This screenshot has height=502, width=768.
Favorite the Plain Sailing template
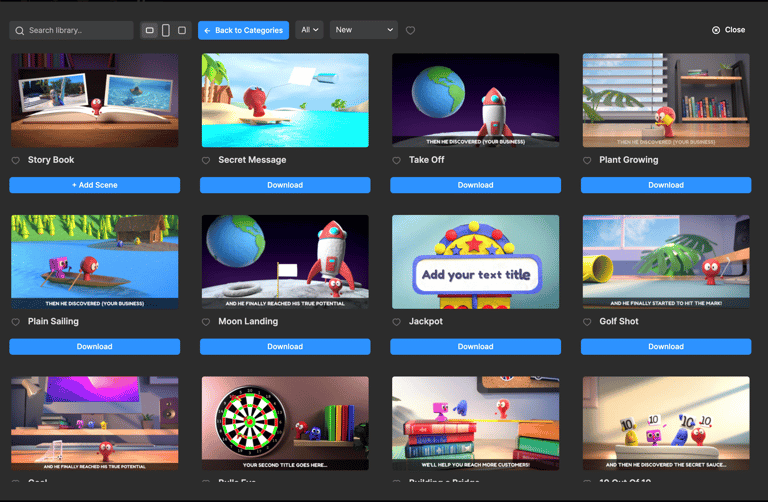coord(16,322)
